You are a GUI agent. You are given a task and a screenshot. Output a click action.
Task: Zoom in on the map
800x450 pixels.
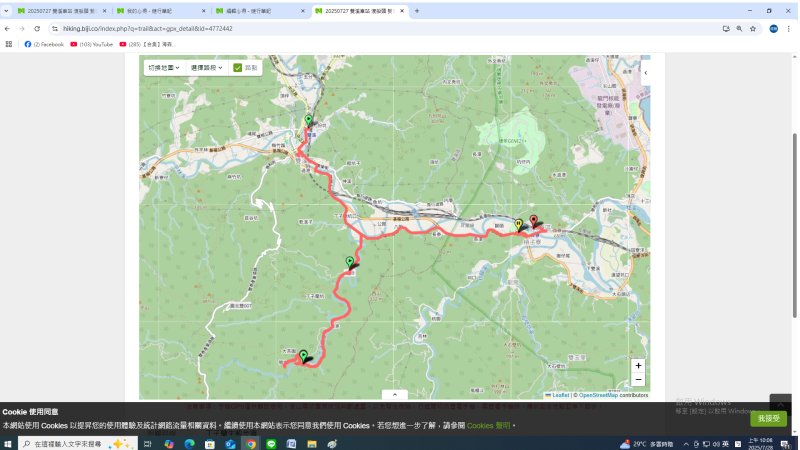click(x=638, y=366)
